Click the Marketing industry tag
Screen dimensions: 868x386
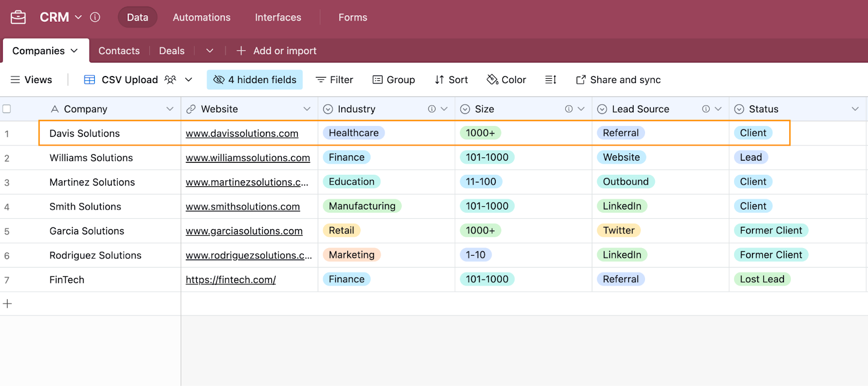(x=352, y=255)
